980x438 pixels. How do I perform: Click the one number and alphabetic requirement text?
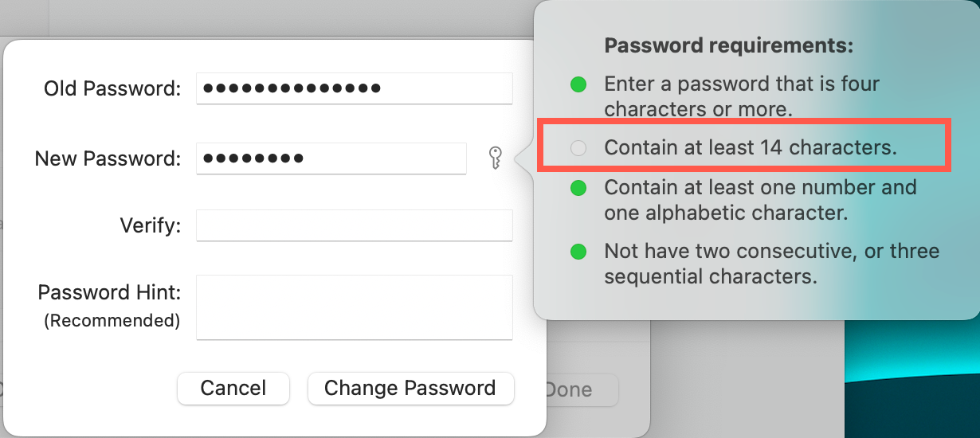pos(760,200)
